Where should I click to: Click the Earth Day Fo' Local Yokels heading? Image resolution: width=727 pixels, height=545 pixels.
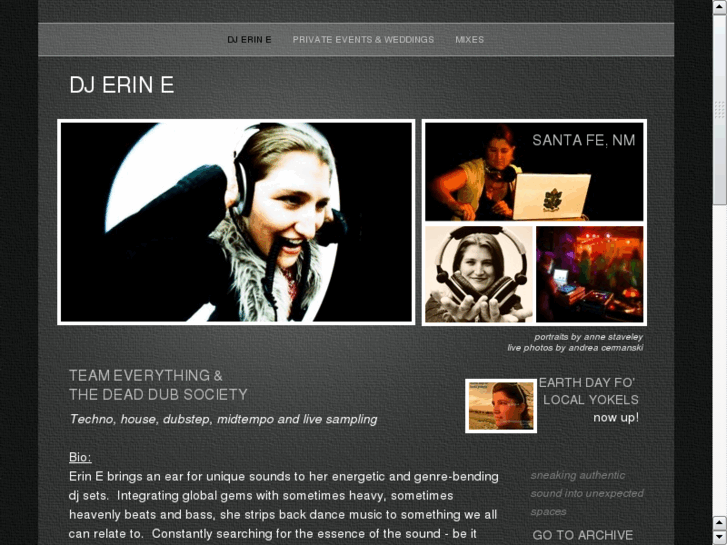(589, 391)
